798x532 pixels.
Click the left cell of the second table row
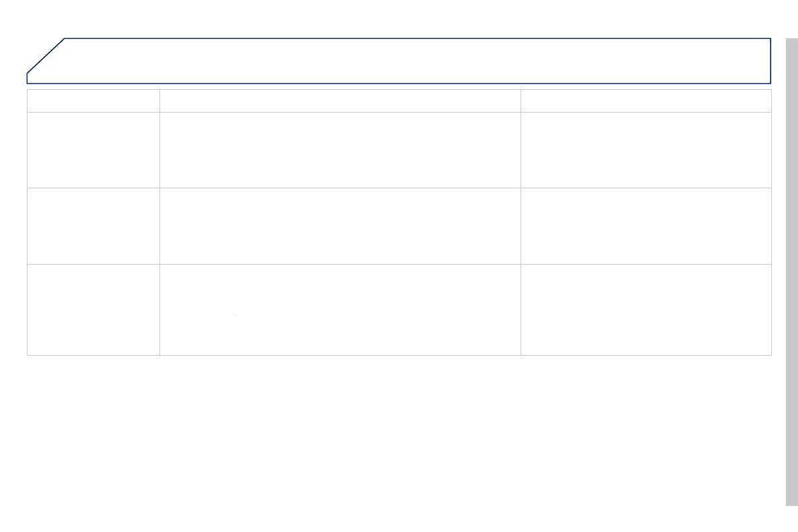pos(93,149)
